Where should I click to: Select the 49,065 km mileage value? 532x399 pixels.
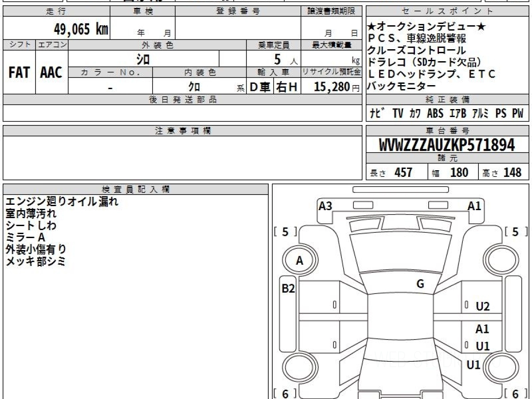(81, 29)
